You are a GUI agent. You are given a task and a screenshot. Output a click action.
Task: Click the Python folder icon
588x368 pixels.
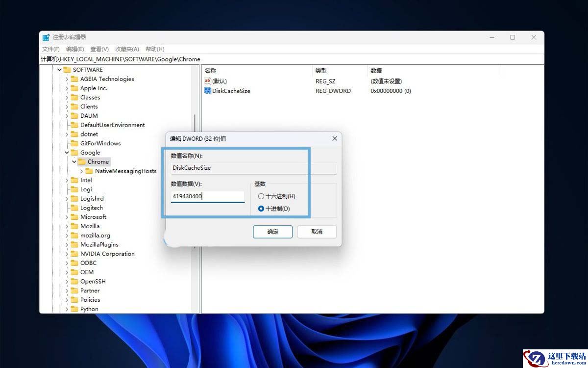(x=74, y=309)
